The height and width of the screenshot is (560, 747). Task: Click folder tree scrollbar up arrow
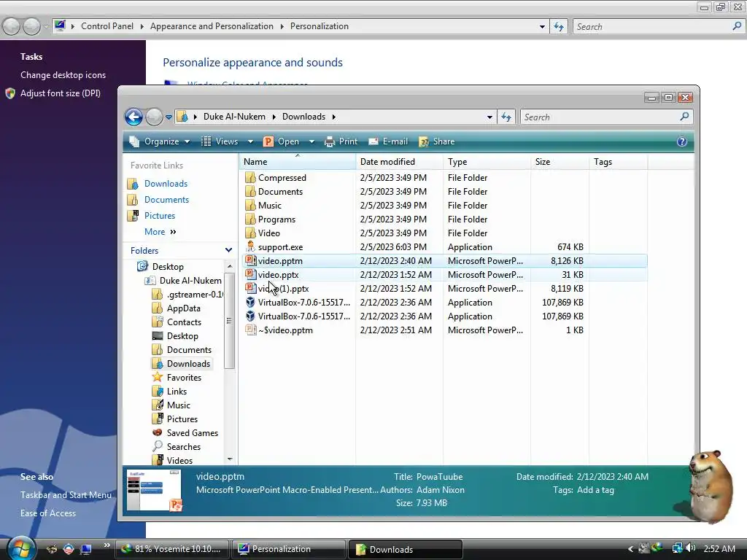pyautogui.click(x=230, y=266)
